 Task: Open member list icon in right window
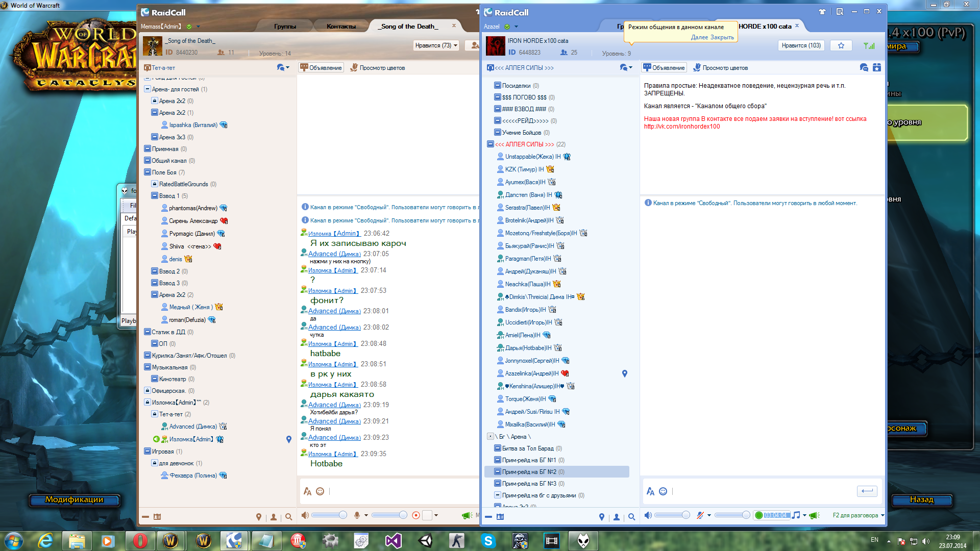[x=617, y=517]
